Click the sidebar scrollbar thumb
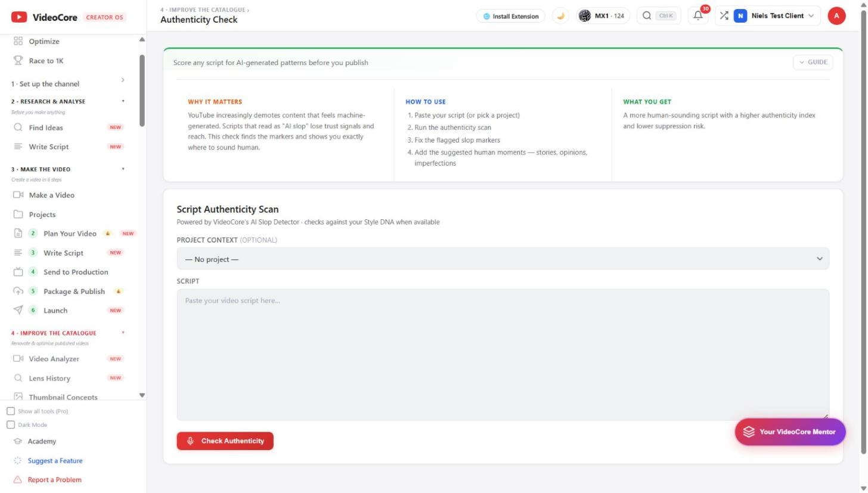This screenshot has height=493, width=868. pyautogui.click(x=142, y=91)
